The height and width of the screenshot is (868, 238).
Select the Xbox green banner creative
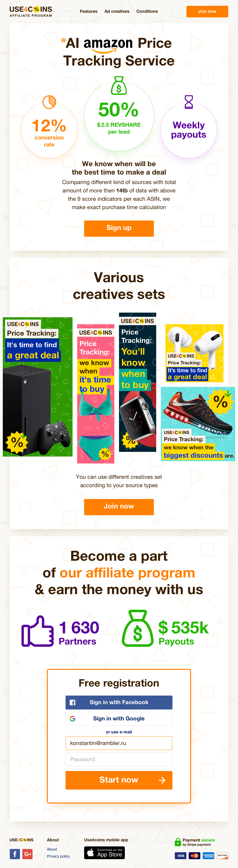click(x=37, y=387)
